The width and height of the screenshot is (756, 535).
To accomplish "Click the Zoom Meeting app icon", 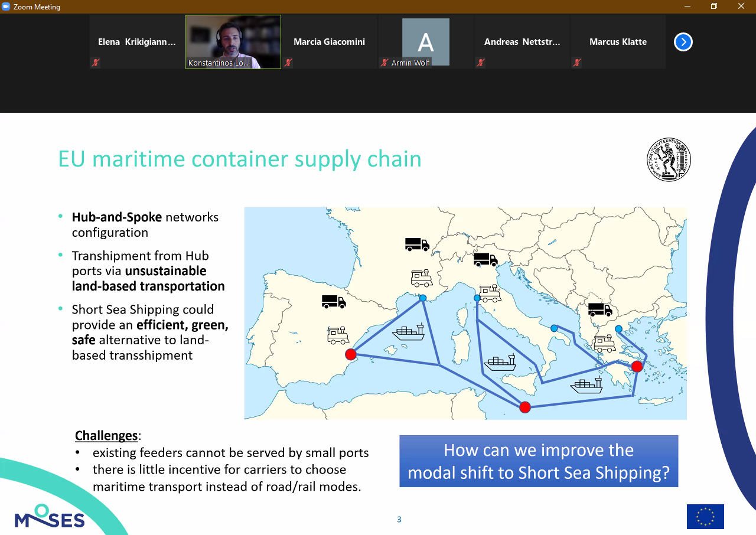I will (6, 6).
